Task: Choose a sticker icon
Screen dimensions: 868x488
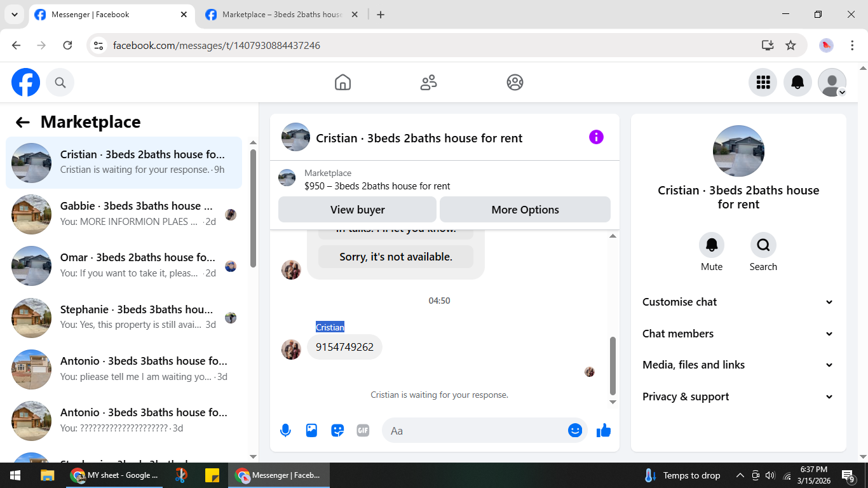Action: coord(337,430)
